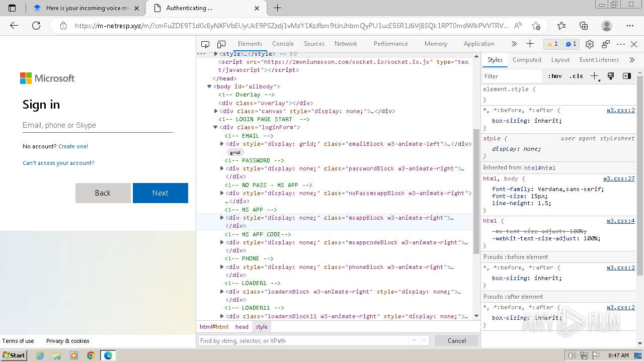Open Chrome from the taskbar
644x362 pixels.
tap(91, 355)
